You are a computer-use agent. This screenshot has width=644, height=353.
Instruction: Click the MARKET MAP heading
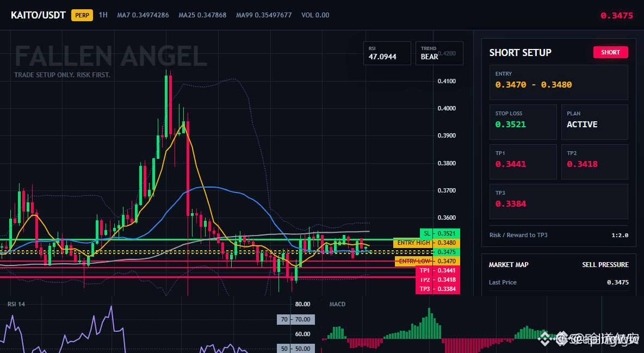tap(509, 265)
